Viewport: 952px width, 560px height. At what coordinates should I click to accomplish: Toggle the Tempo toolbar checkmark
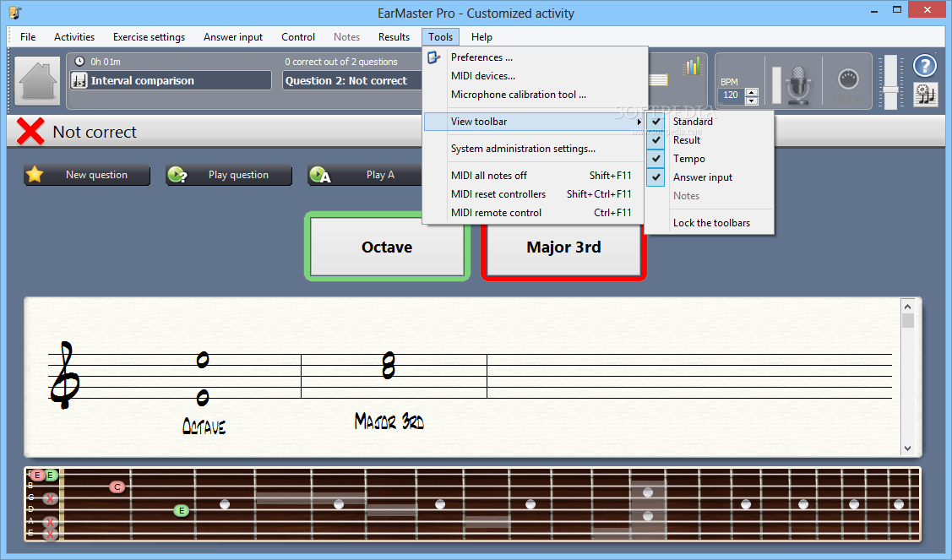pyautogui.click(x=656, y=159)
